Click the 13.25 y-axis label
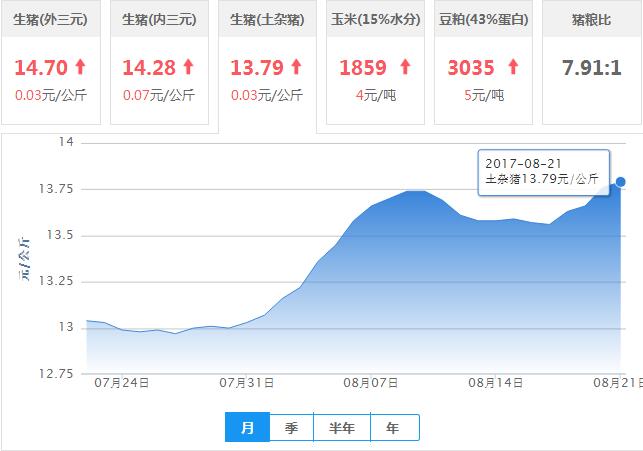 coord(56,281)
